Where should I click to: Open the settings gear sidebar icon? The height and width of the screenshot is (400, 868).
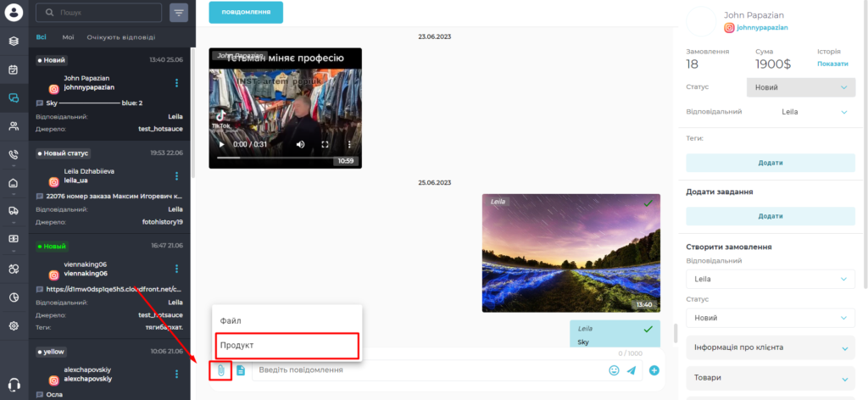click(x=14, y=326)
